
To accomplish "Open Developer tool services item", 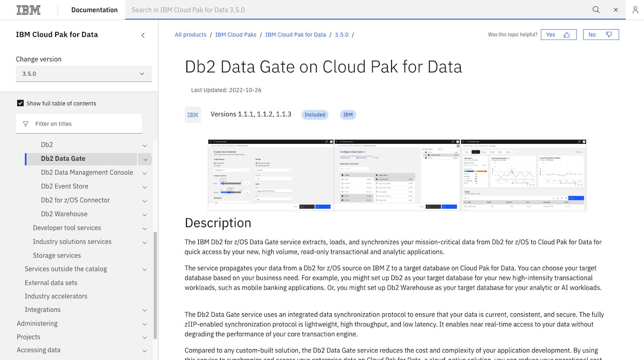I will pos(67,228).
